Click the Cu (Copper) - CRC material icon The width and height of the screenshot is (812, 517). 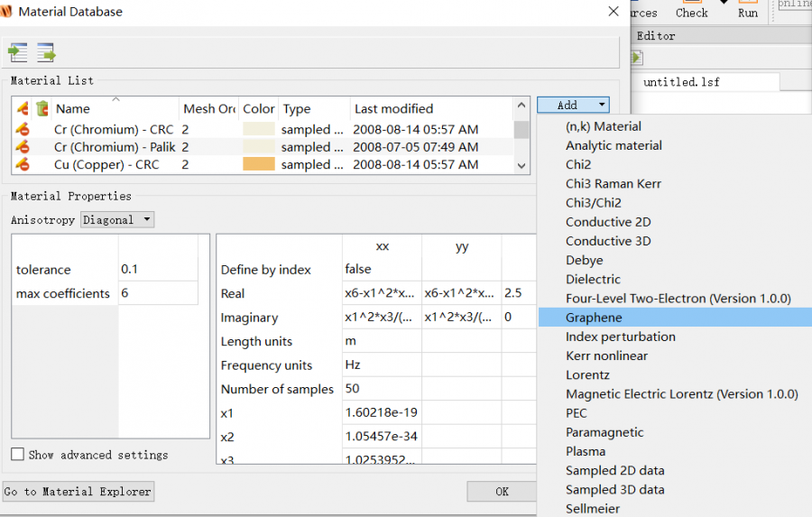[x=23, y=165]
